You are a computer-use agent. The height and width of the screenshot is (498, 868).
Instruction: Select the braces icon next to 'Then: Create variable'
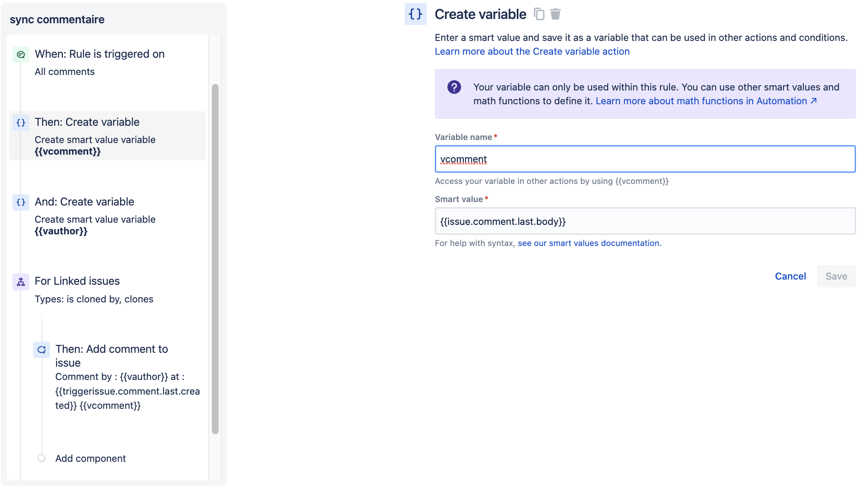[x=21, y=123]
